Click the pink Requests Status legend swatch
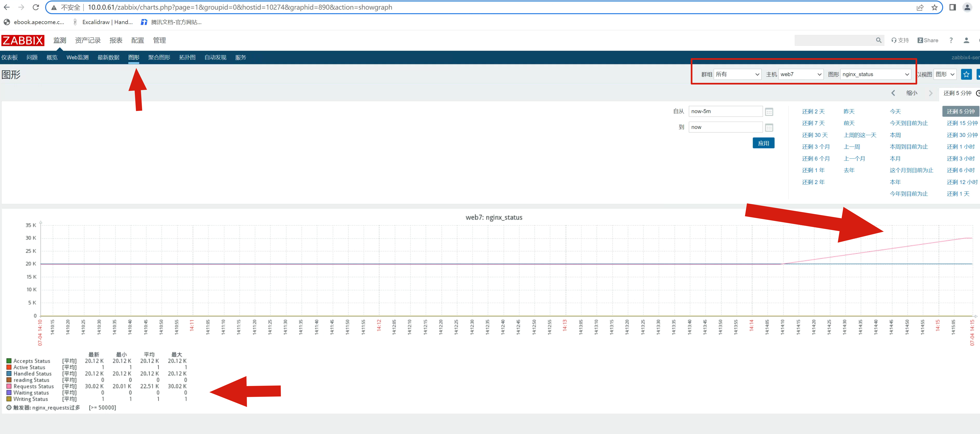 click(x=9, y=386)
